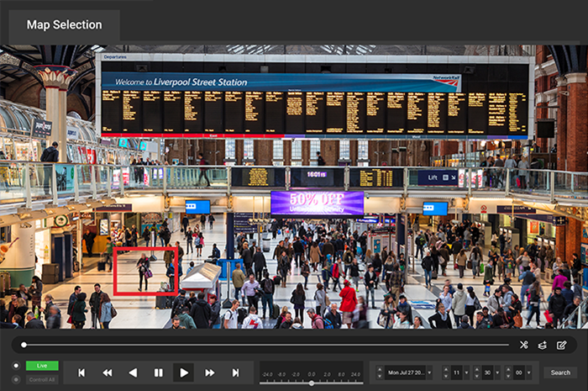Image resolution: width=588 pixels, height=391 pixels.
Task: Click the timeline scrubber handle
Action: [24, 345]
